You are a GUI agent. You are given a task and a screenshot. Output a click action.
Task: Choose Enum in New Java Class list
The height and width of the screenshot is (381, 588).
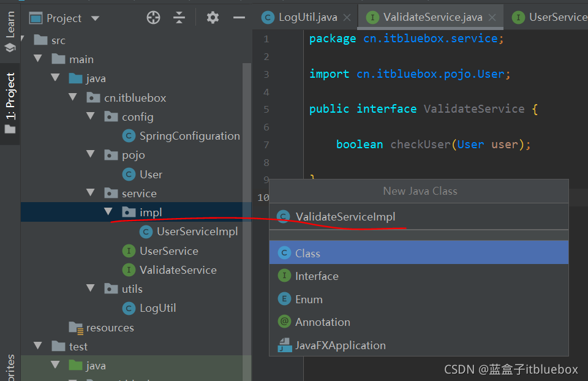pos(419,300)
